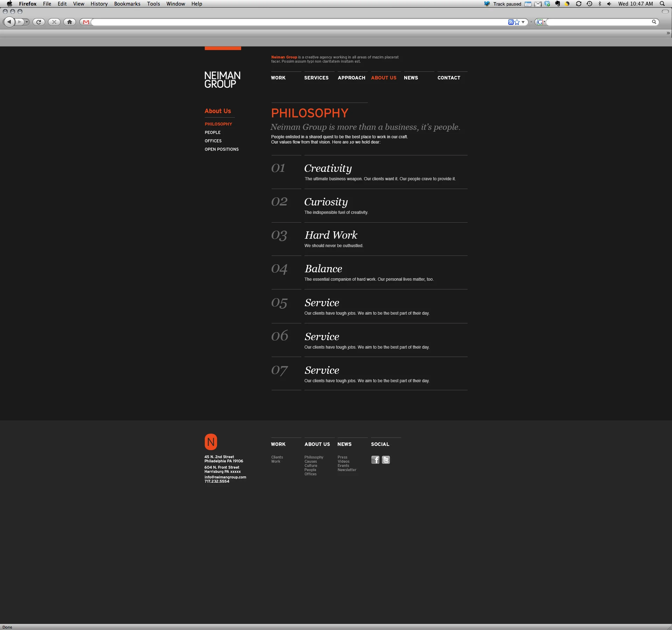Click the orange N logo in footer
Screen dimensions: 672x630
211,442
